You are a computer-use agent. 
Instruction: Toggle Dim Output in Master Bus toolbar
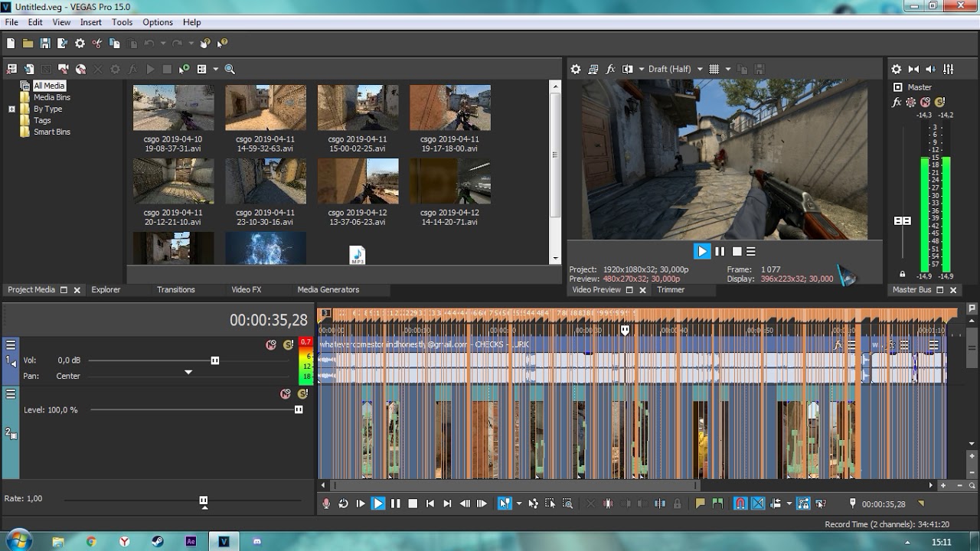(x=931, y=69)
